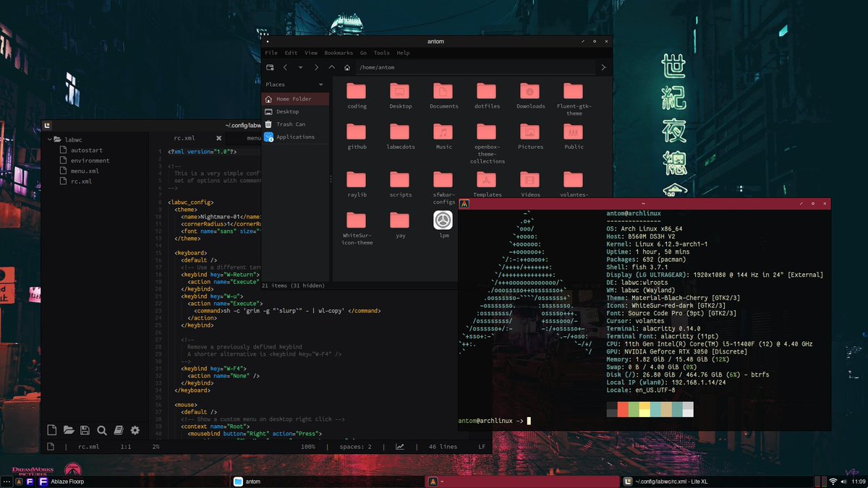868x488 pixels.
Task: Click the new file icon in Lite XL toolbar
Action: (52, 430)
